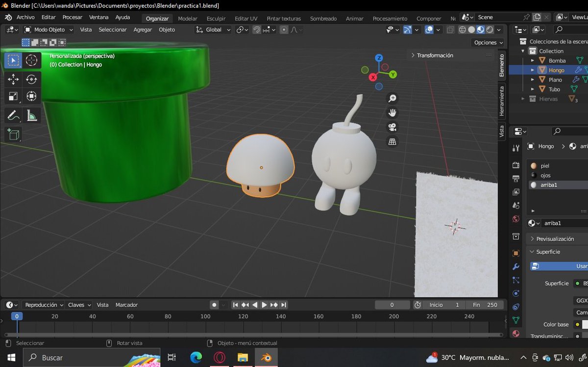
Task: Switch perspective/orthographic grid icon
Action: pos(392,142)
